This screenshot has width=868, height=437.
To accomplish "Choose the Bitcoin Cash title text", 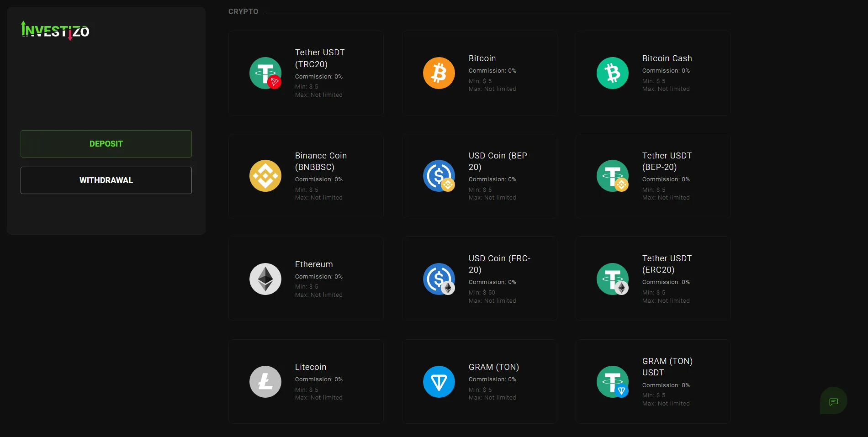I will coord(667,58).
